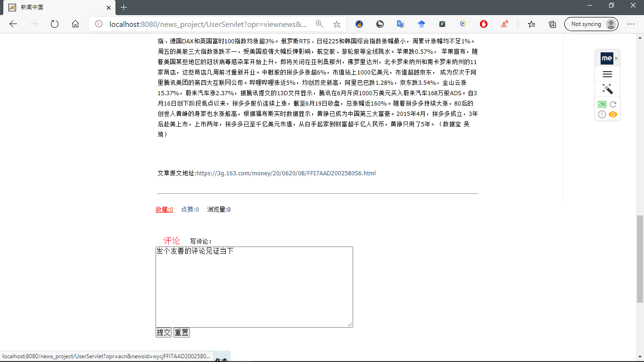Open the red stop-hand ad blocker extension
This screenshot has width=644, height=362.
click(x=484, y=24)
